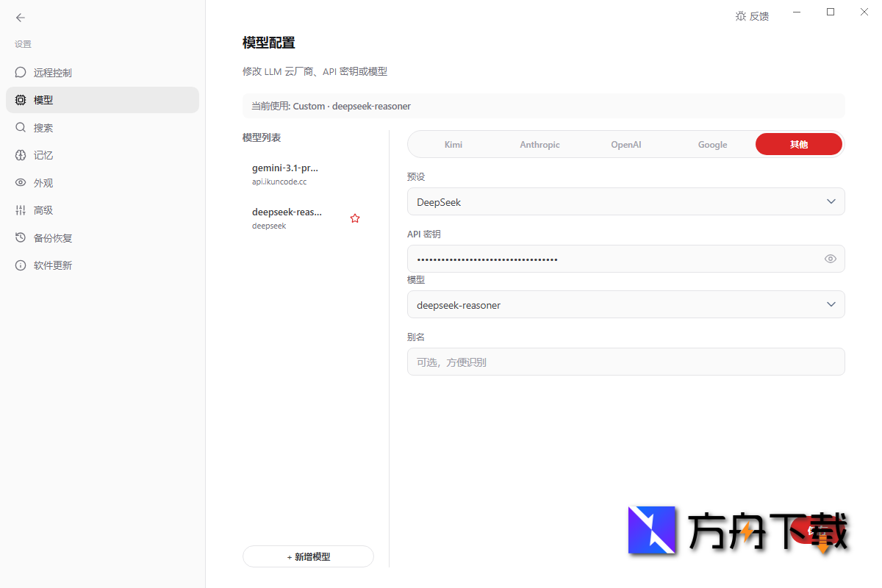Open the 远程控制 settings section
The height and width of the screenshot is (588, 882).
click(x=51, y=72)
